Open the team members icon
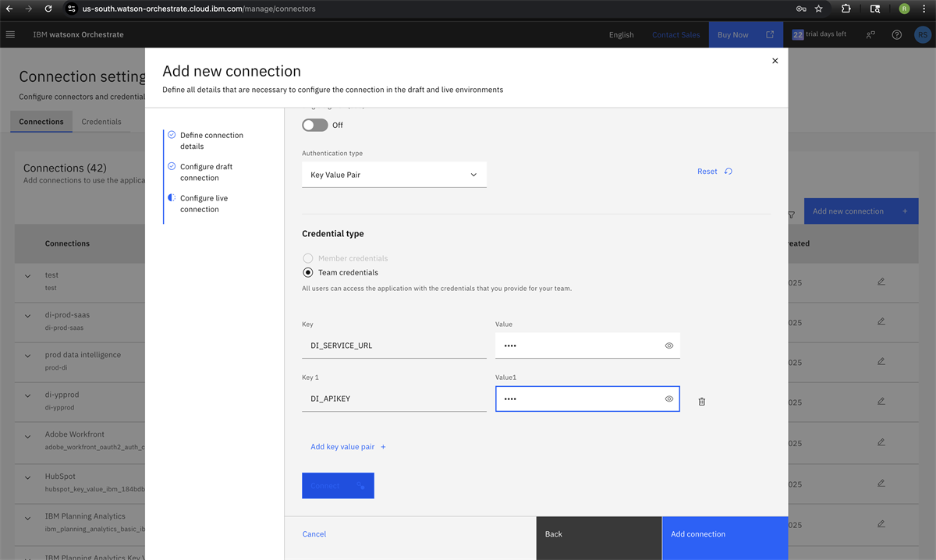Screen dimensions: 936x560 [870, 34]
